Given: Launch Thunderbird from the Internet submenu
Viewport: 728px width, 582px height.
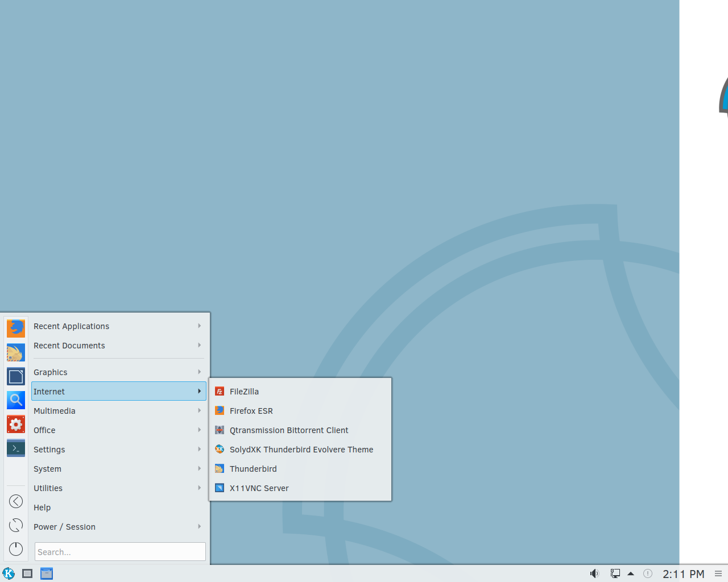Looking at the screenshot, I should tap(300, 469).
